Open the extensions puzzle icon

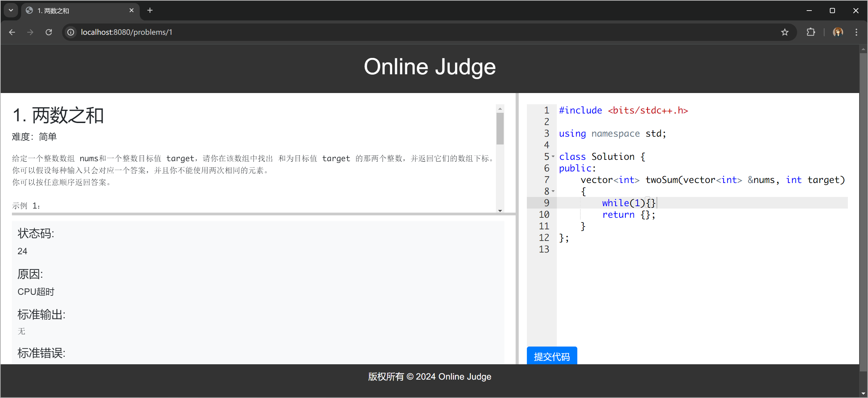click(811, 32)
